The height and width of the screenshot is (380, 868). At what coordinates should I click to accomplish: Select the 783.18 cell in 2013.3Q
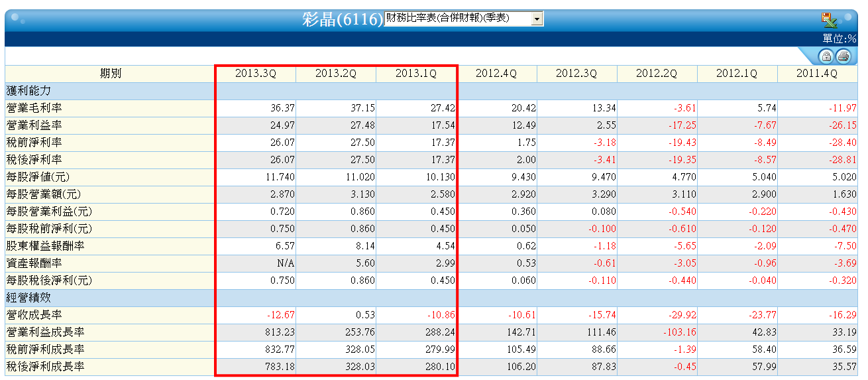click(280, 367)
